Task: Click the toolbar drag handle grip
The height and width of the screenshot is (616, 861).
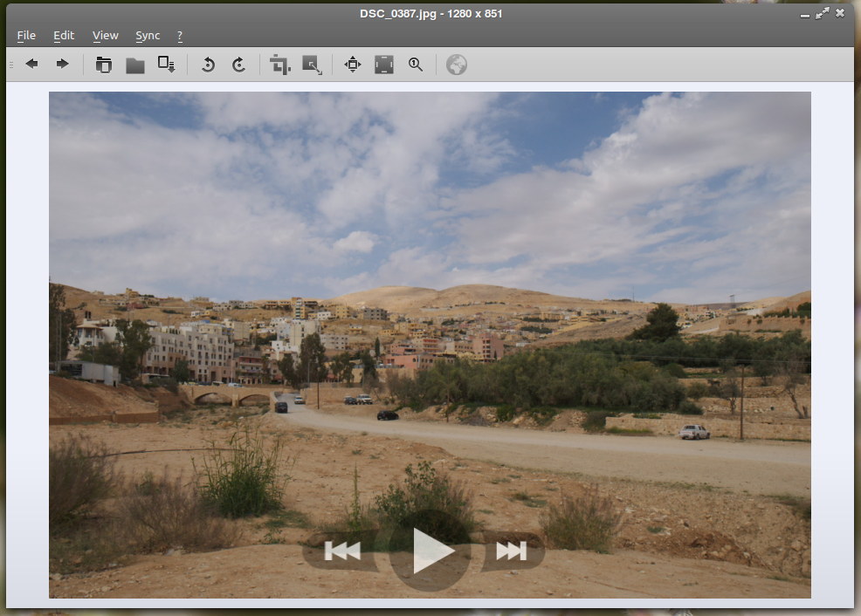Action: [x=11, y=65]
